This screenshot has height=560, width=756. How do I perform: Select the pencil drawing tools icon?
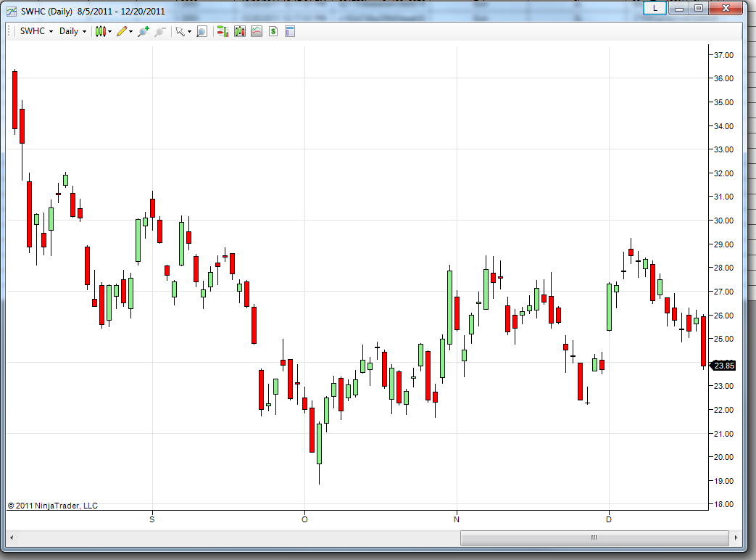click(x=122, y=31)
